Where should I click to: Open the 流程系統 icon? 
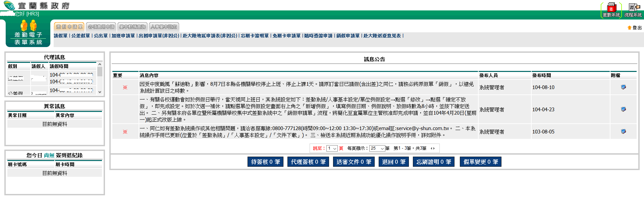click(x=633, y=7)
